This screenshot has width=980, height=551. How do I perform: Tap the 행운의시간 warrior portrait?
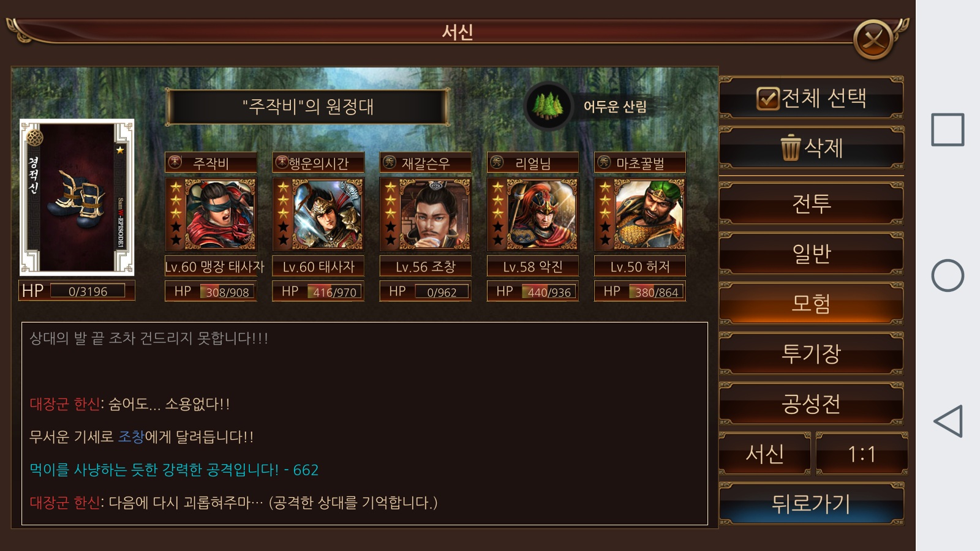[x=318, y=214]
